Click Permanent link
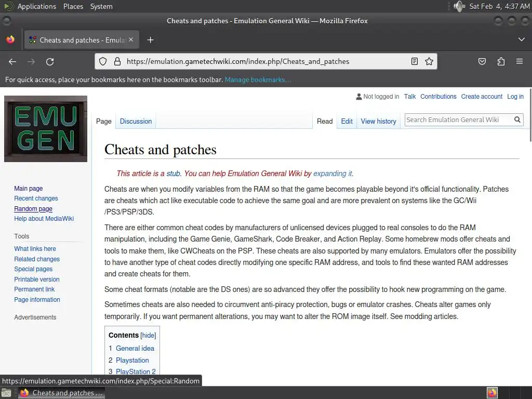532x399 pixels. (x=34, y=289)
